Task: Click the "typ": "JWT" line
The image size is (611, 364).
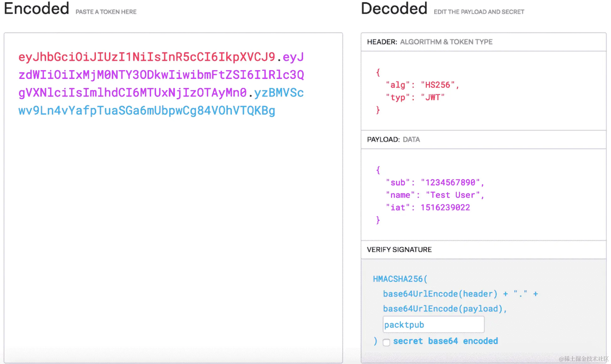Action: (x=415, y=97)
